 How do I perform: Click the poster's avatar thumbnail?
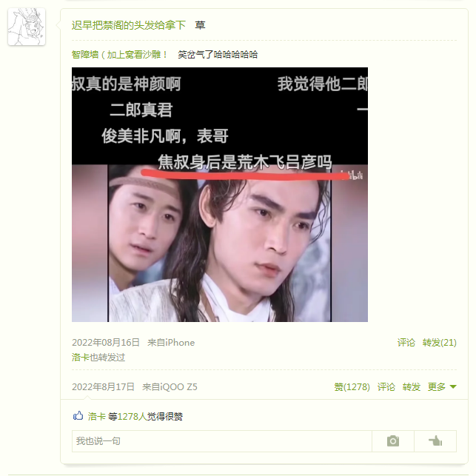point(27,27)
